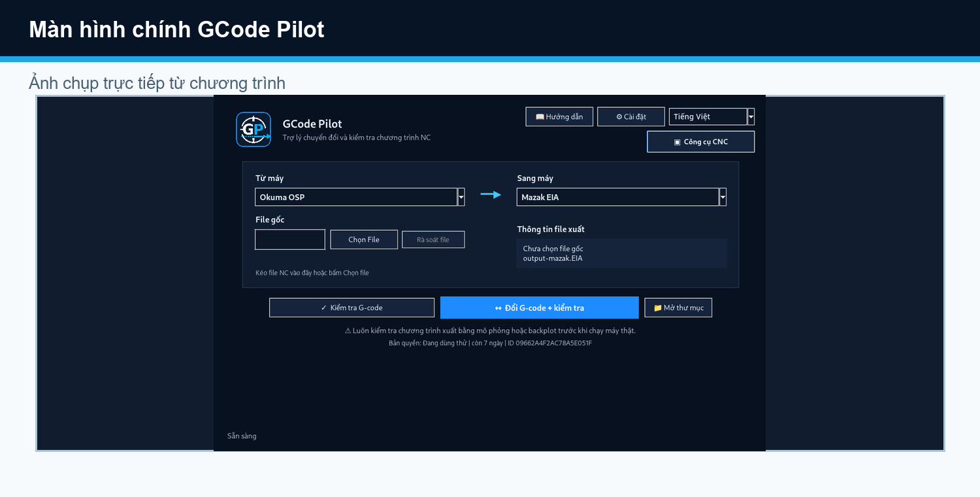Open folder via Mở thư mục button
980x497 pixels.
[678, 307]
